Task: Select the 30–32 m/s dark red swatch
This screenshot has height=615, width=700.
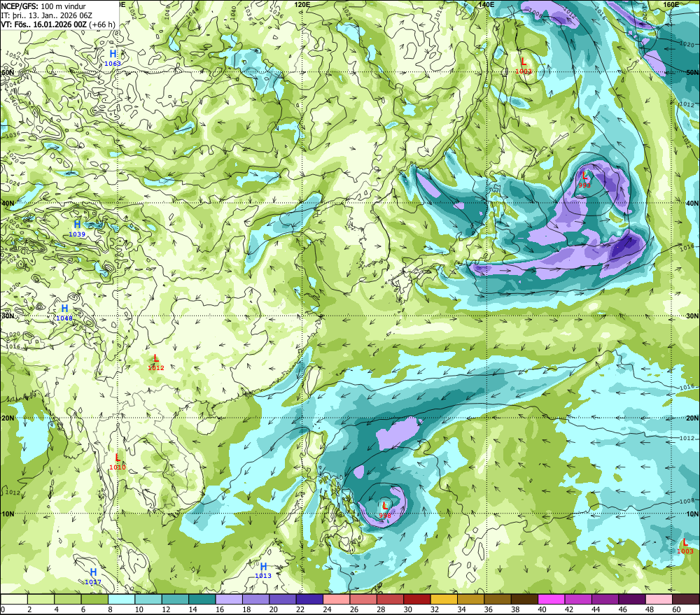Action: pyautogui.click(x=417, y=599)
